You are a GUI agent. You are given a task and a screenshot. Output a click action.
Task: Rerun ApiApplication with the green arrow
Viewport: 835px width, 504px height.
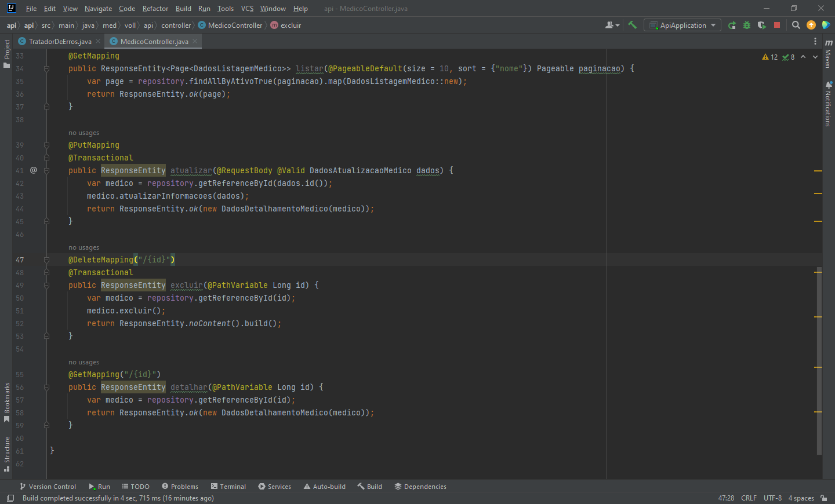(732, 25)
